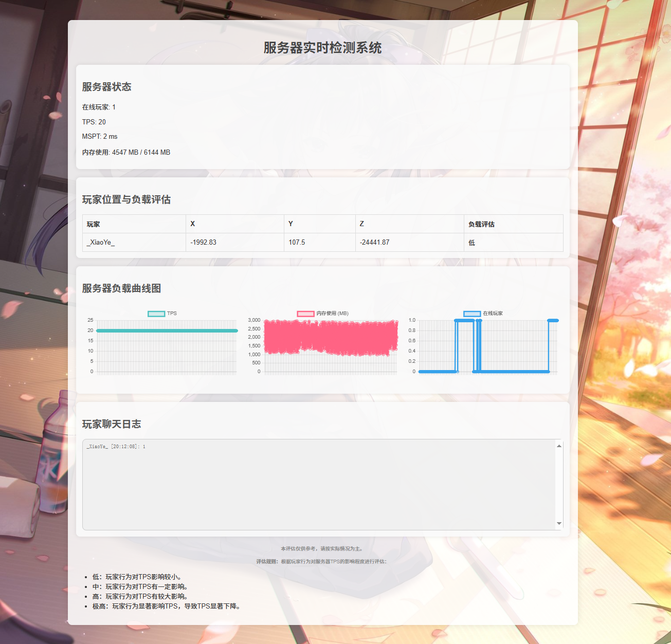Screen dimensions: 671x644
Task: Click the 低：玩家行为对TPS影响较小 rule
Action: click(137, 577)
